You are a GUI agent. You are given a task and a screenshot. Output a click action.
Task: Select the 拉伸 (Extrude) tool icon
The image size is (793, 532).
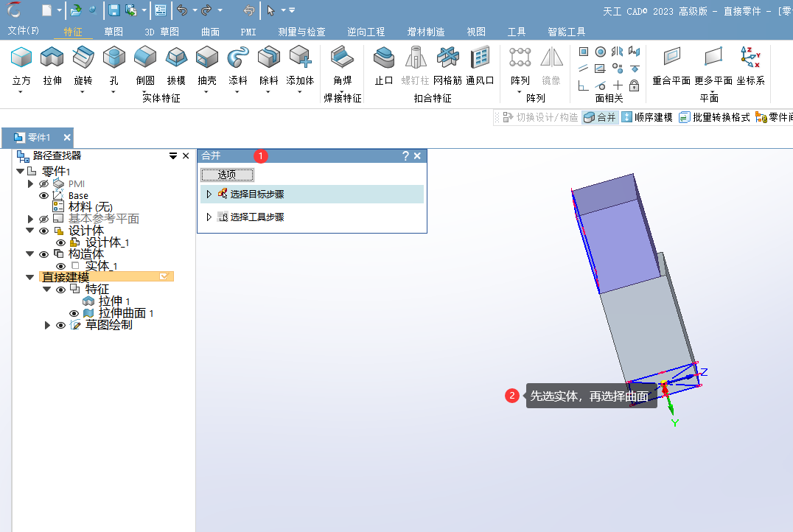point(52,57)
